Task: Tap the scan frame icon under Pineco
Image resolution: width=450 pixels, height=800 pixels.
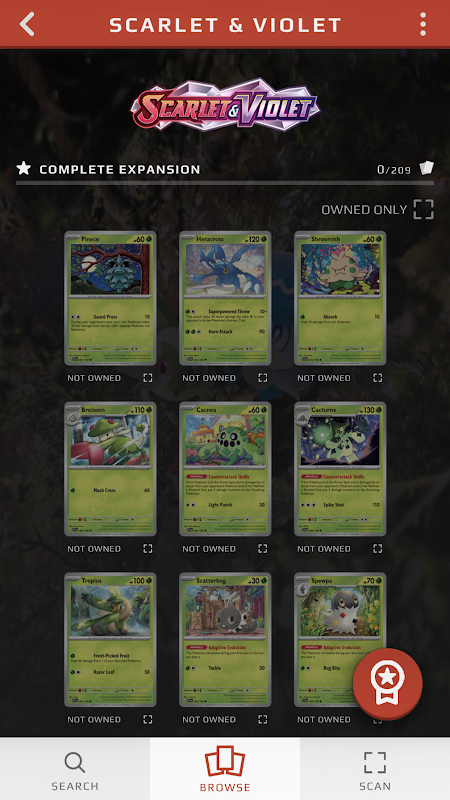Action: (x=147, y=378)
